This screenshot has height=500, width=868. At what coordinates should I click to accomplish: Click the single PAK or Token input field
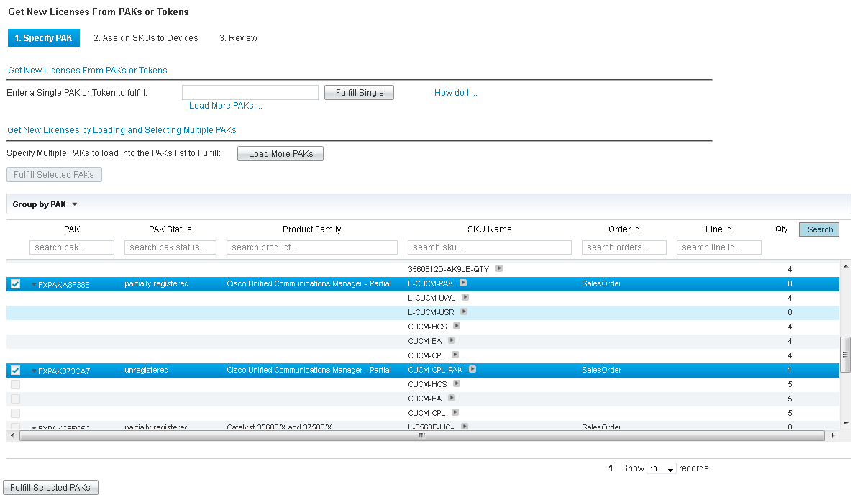click(250, 92)
